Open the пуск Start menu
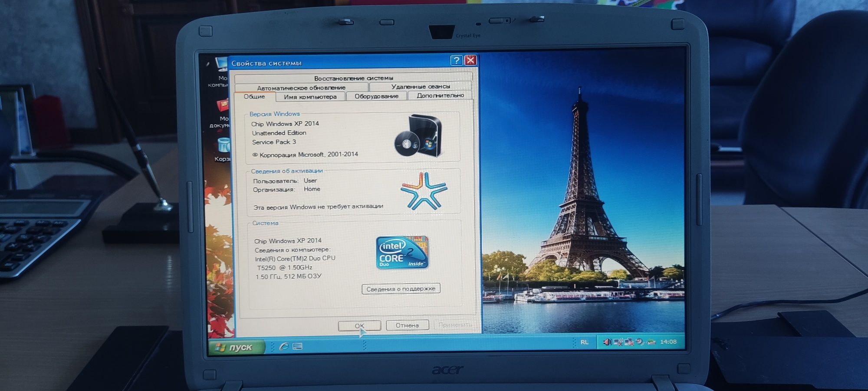 tap(237, 347)
